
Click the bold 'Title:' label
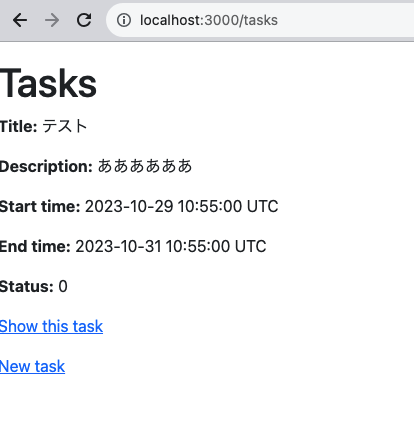coord(19,126)
